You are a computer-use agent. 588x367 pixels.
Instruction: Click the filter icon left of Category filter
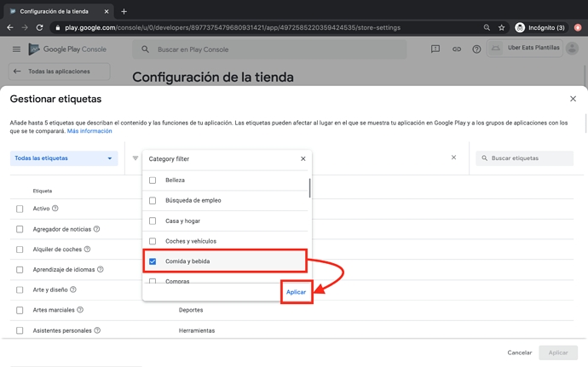(x=135, y=158)
